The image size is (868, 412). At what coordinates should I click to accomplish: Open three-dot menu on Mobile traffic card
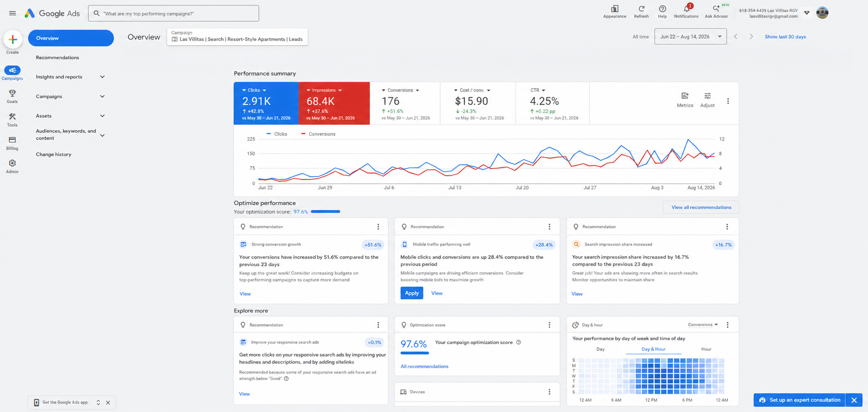click(550, 227)
